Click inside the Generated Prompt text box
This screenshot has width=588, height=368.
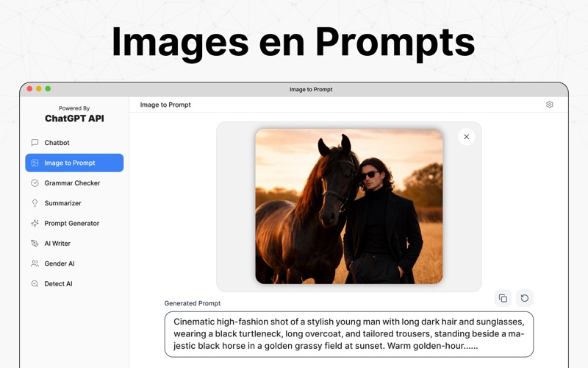point(348,334)
